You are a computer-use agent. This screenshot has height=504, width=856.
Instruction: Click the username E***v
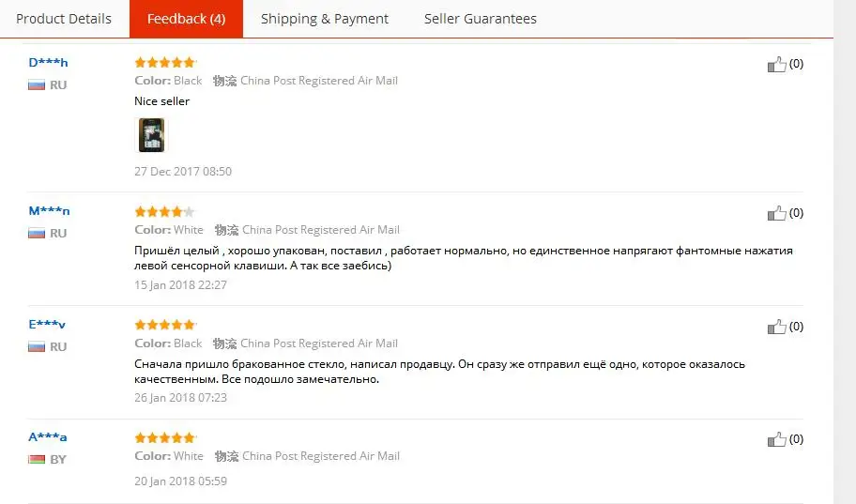[47, 325]
